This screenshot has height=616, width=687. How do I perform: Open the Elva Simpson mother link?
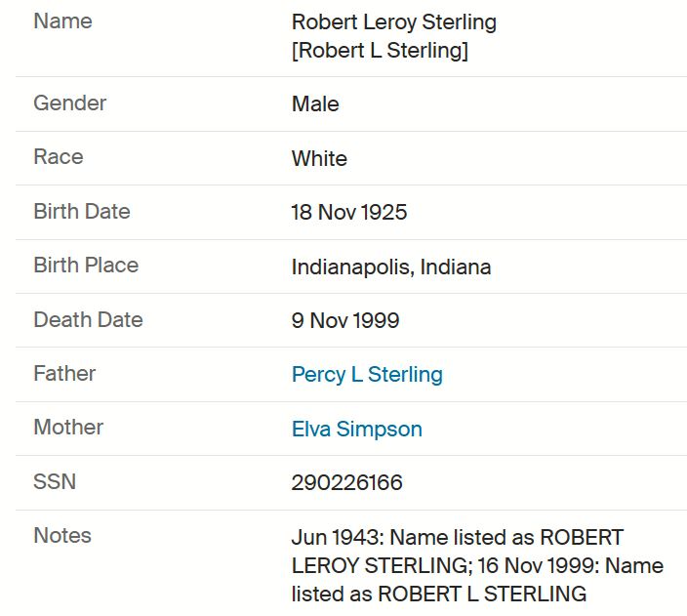tap(357, 429)
